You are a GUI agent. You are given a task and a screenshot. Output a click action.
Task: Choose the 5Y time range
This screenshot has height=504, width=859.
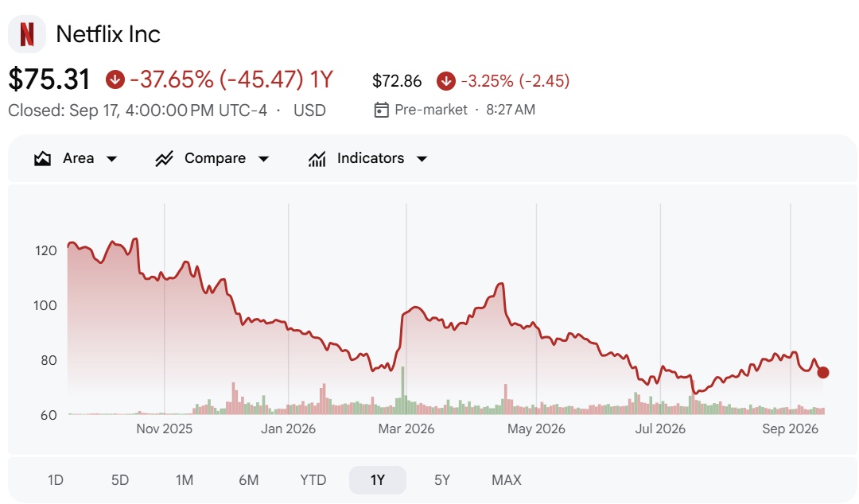coord(442,480)
